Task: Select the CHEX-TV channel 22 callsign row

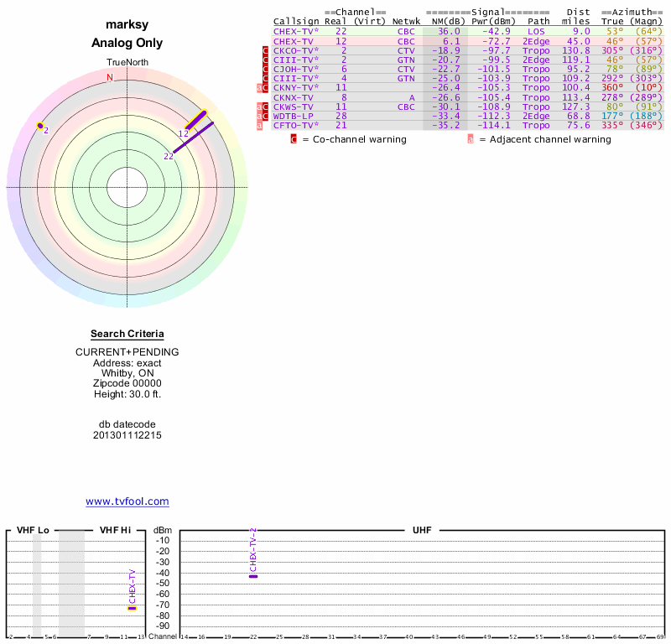Action: coord(295,31)
